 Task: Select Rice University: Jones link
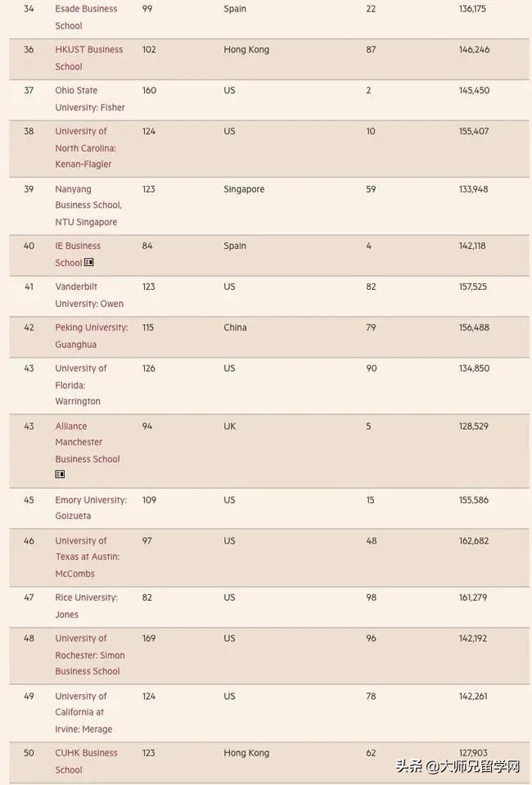coord(86,606)
